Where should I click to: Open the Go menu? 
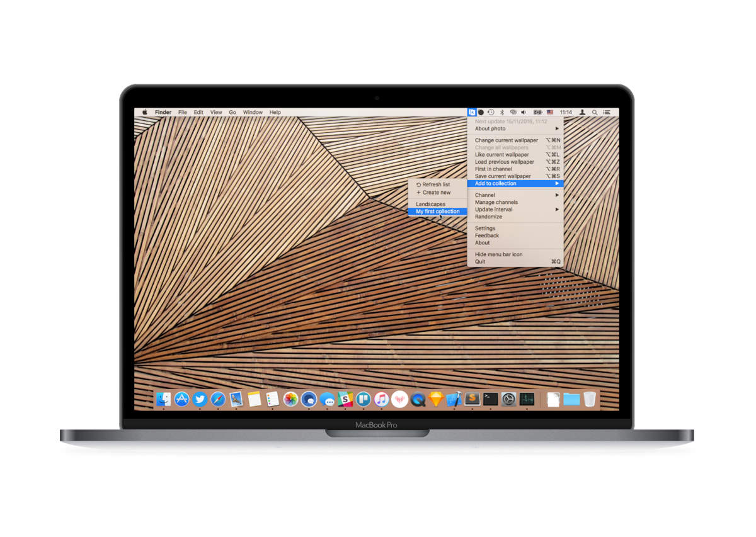(232, 112)
